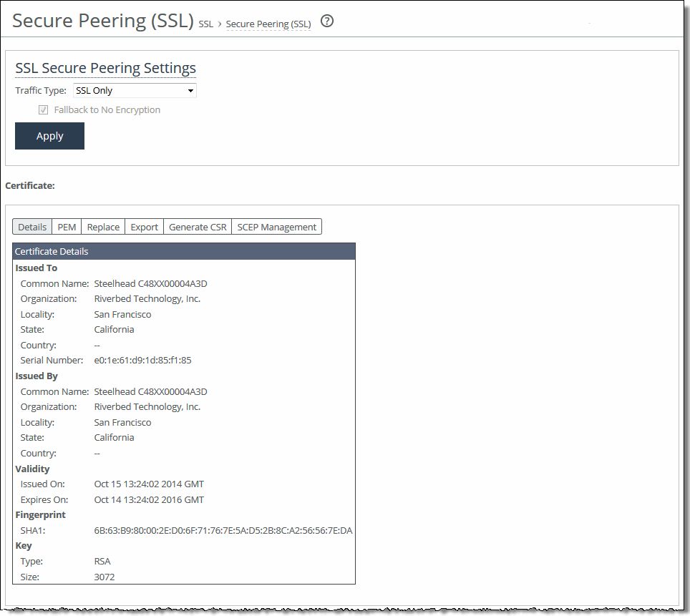Go to the Export tab

pyautogui.click(x=144, y=227)
